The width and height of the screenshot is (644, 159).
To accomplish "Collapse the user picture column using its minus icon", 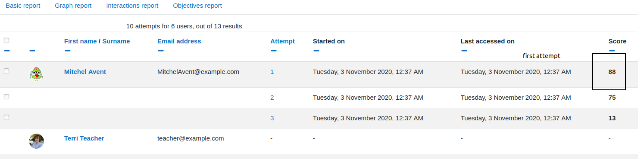I will point(32,51).
